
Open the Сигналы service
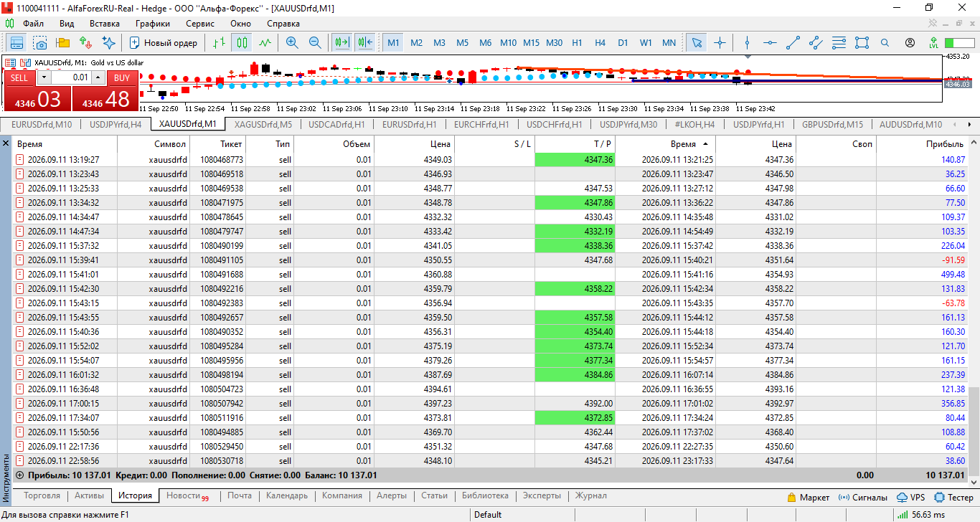pos(864,497)
